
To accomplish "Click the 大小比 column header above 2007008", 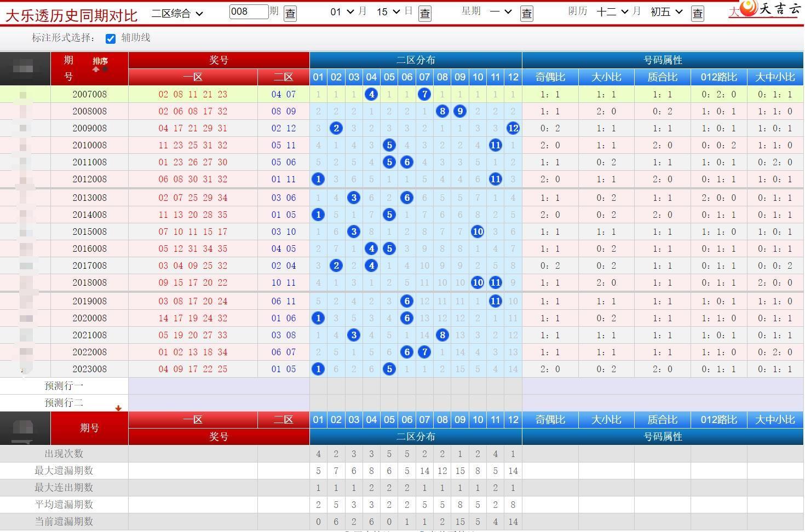I will click(x=606, y=77).
